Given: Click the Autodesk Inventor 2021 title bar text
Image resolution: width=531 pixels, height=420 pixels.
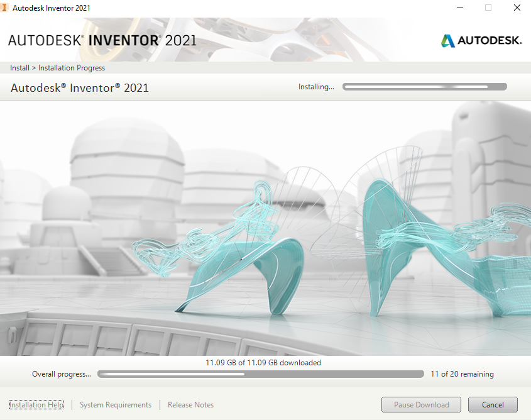Looking at the screenshot, I should tap(53, 8).
